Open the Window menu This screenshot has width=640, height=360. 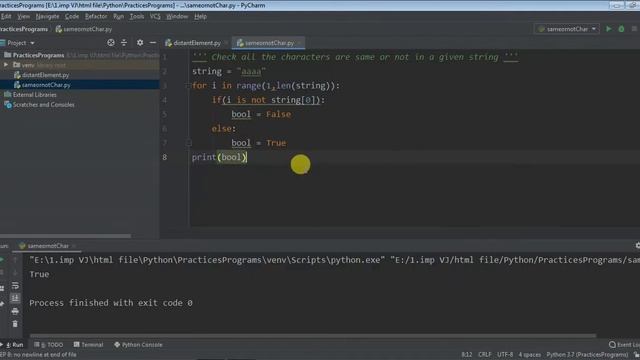pos(177,16)
